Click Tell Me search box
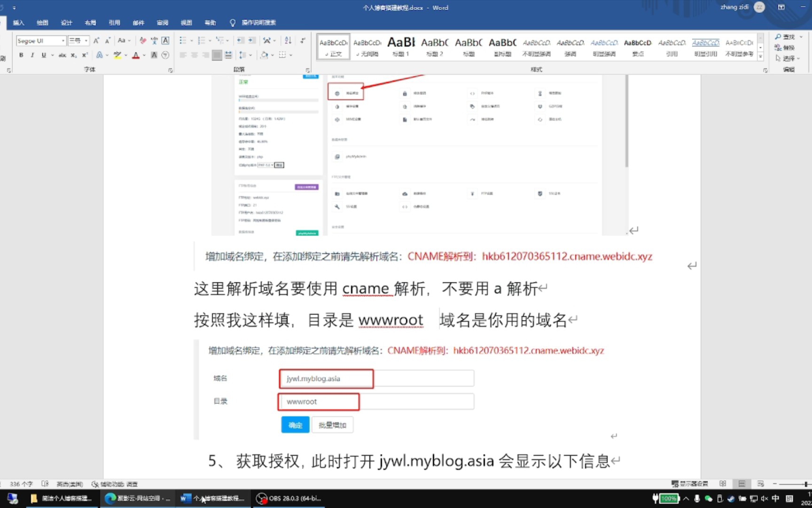812x508 pixels. (253, 23)
